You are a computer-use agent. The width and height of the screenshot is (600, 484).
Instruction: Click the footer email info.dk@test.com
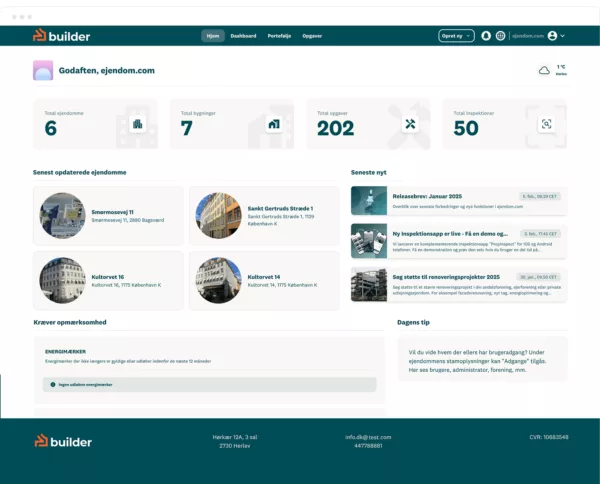tap(368, 437)
